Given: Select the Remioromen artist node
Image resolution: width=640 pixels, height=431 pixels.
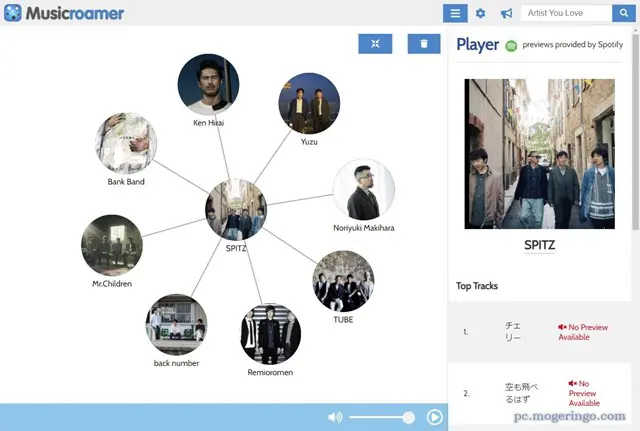Looking at the screenshot, I should (x=270, y=334).
